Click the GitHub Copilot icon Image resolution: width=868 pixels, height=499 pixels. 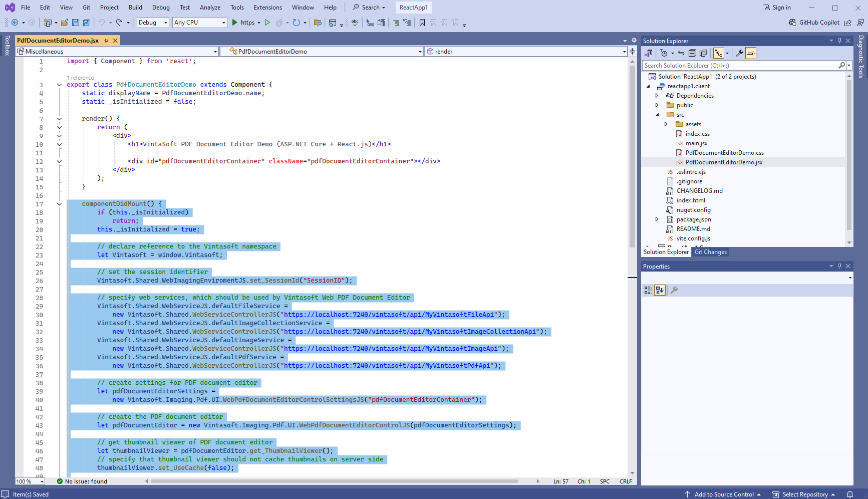pos(792,23)
